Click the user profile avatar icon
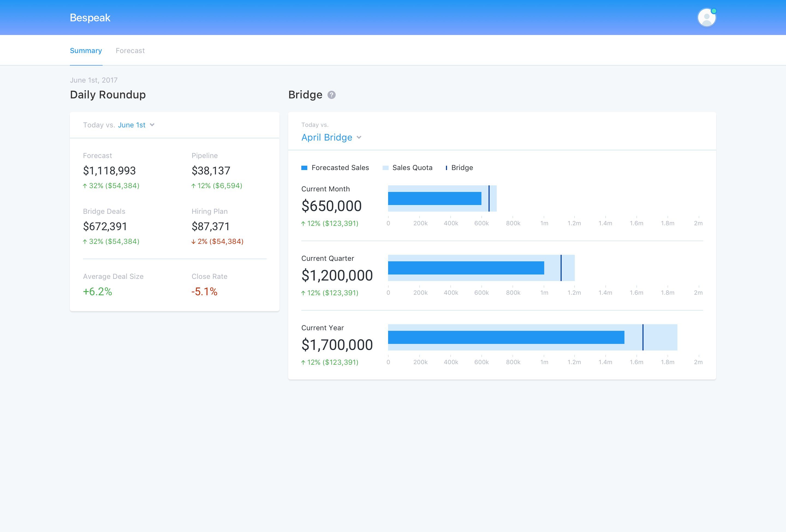This screenshot has height=532, width=786. click(706, 18)
